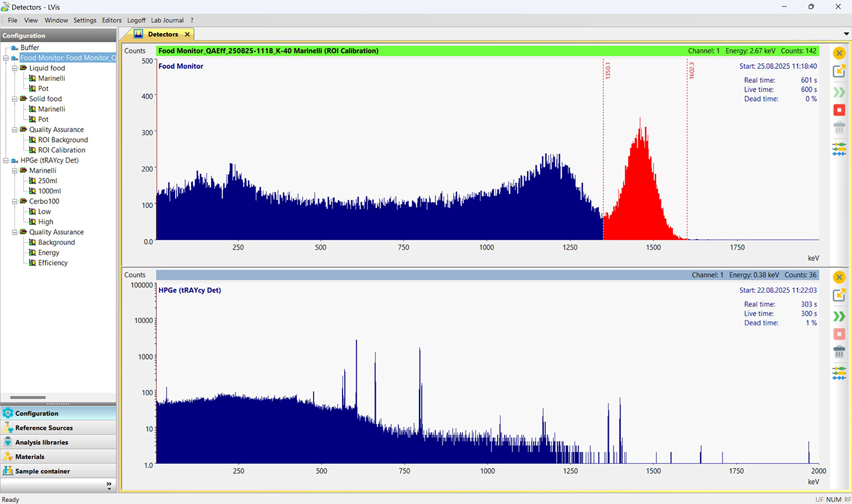Close the Detectors tab

pos(187,34)
